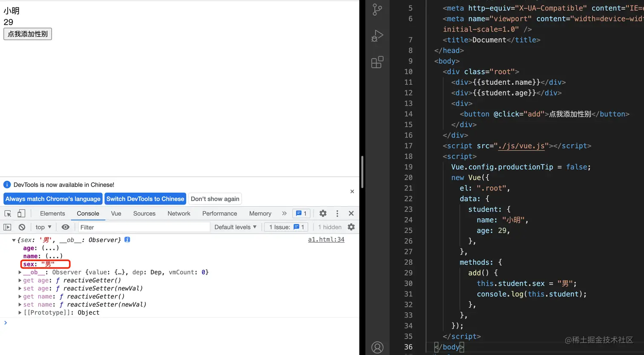Click the age 29 text on the page
The height and width of the screenshot is (355, 644).
[9, 22]
